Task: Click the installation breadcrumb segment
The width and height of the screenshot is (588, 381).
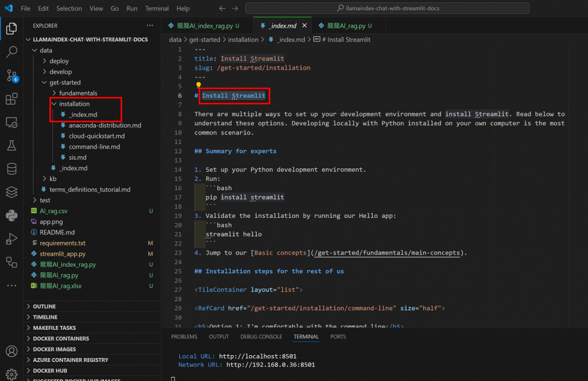Action: click(243, 40)
